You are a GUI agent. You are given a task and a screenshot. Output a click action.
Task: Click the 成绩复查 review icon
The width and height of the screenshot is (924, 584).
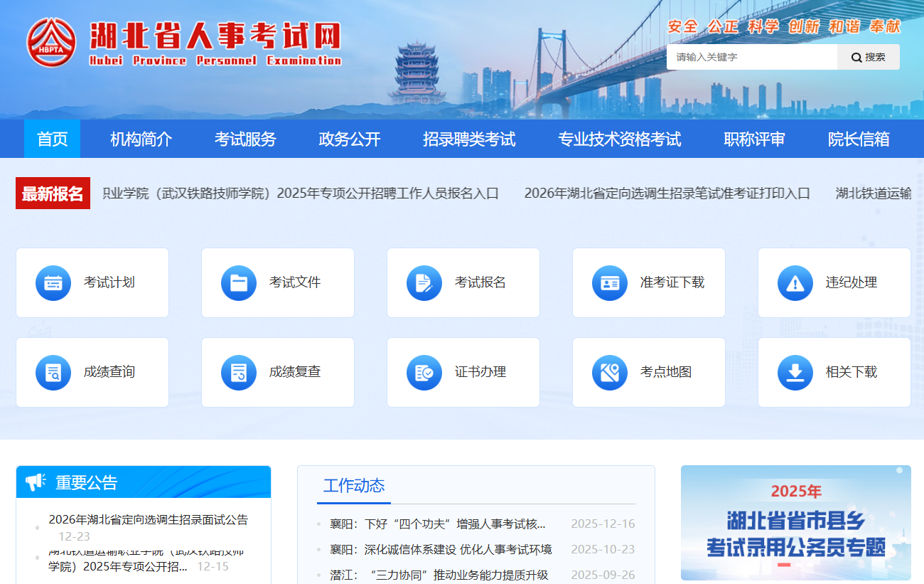coord(239,373)
